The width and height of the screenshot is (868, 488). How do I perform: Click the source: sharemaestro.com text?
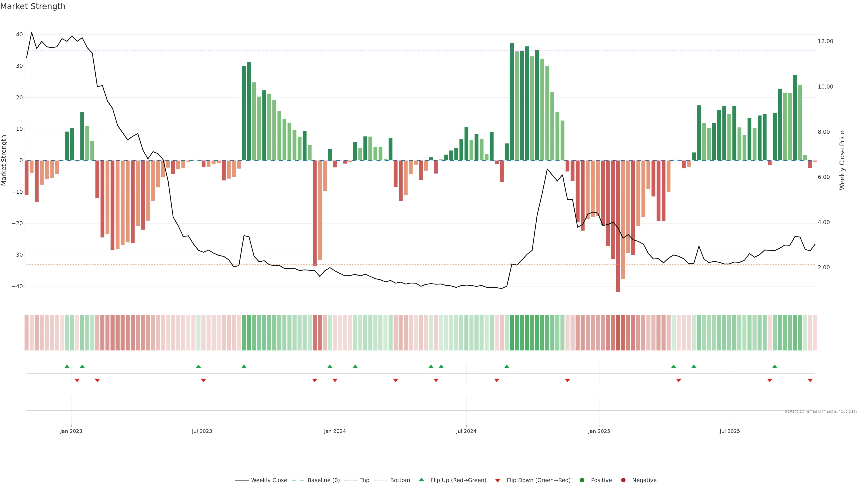(x=821, y=411)
